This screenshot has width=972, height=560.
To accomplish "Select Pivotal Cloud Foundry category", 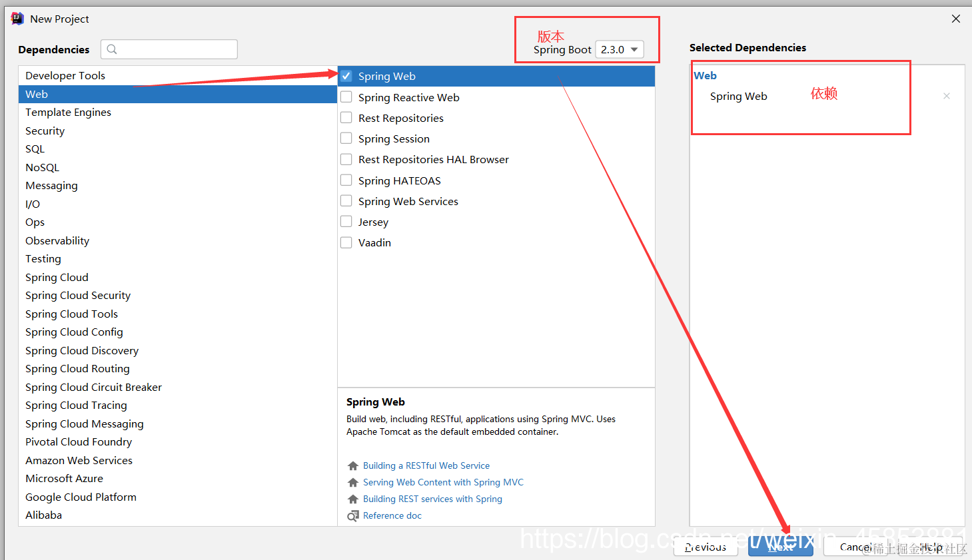I will (178, 441).
